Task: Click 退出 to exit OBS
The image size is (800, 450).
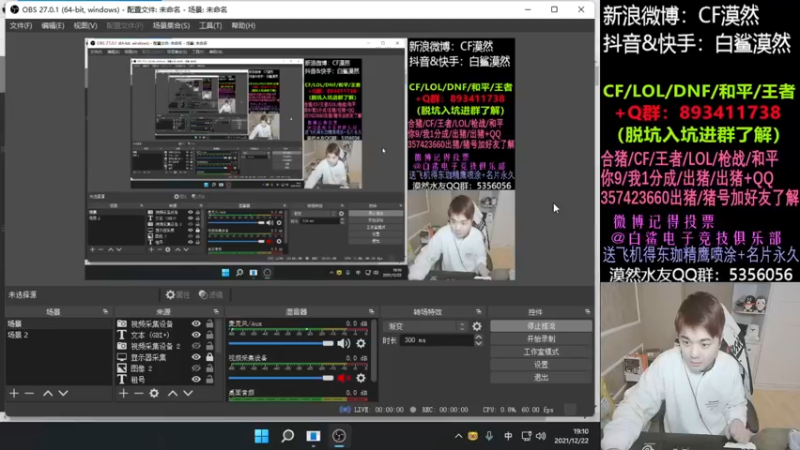Action: point(541,378)
